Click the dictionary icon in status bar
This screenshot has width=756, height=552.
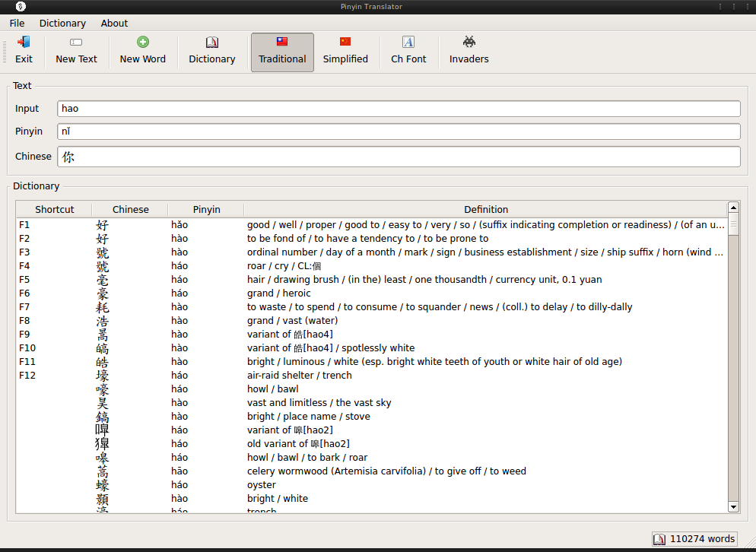pos(659,539)
